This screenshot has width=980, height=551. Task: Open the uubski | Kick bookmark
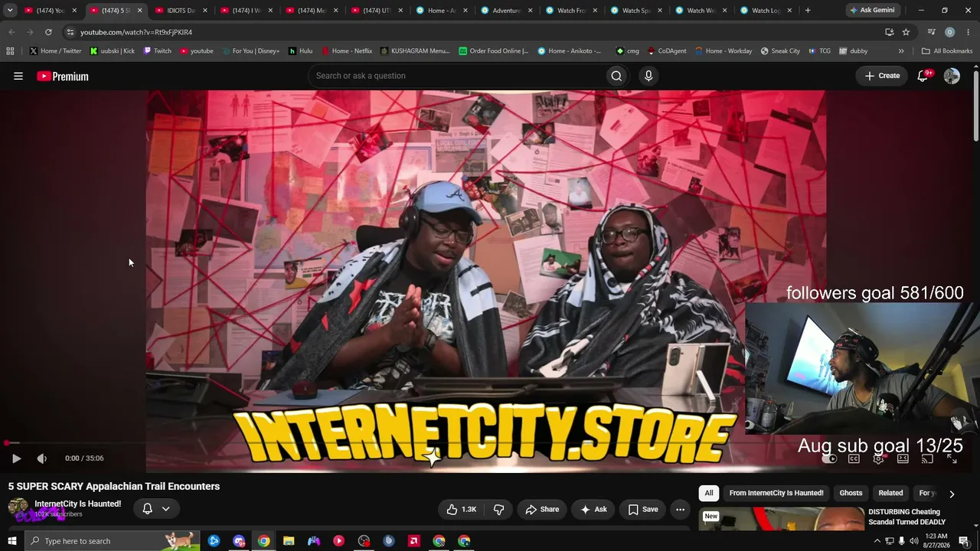coord(113,51)
